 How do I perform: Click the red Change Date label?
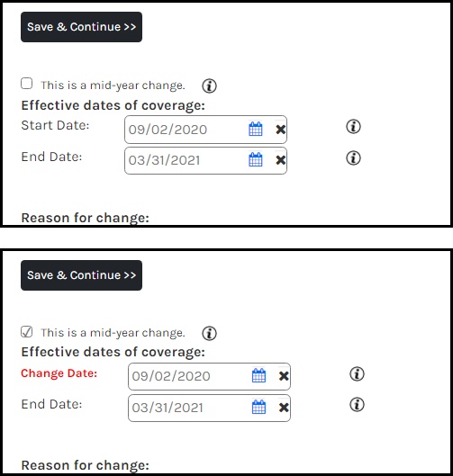59,373
